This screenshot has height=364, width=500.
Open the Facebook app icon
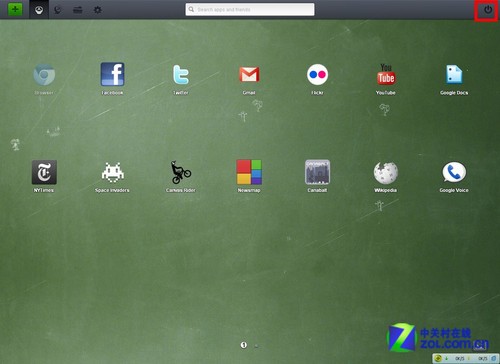pos(112,74)
